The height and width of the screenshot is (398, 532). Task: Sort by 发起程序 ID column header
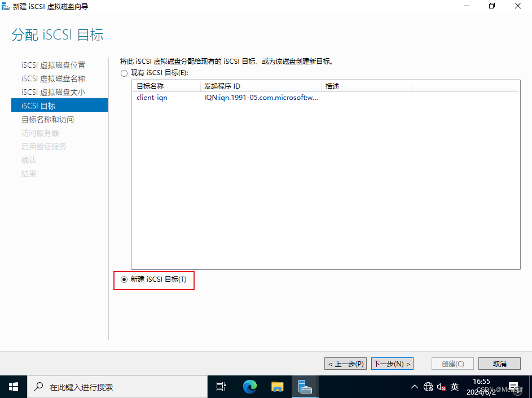(x=261, y=86)
